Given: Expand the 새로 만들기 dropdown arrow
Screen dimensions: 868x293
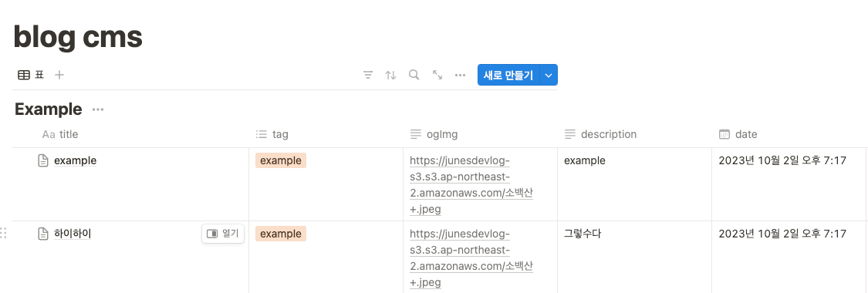Looking at the screenshot, I should pos(549,76).
